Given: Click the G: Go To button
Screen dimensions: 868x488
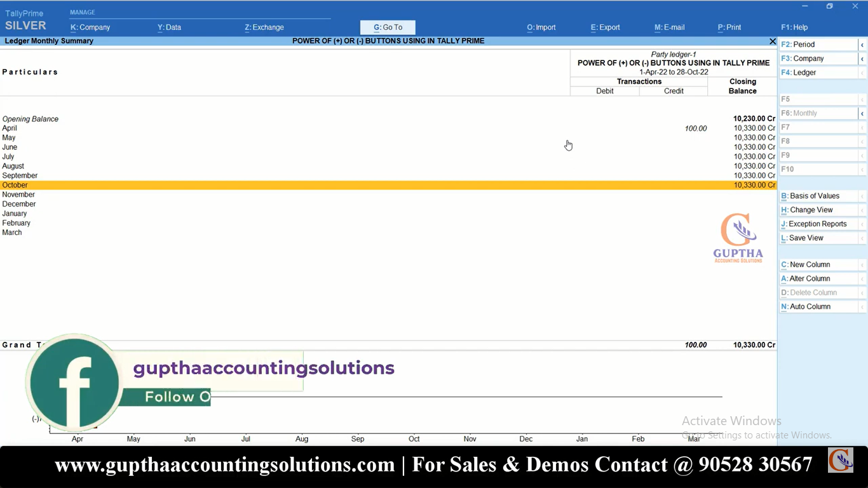Looking at the screenshot, I should point(388,27).
